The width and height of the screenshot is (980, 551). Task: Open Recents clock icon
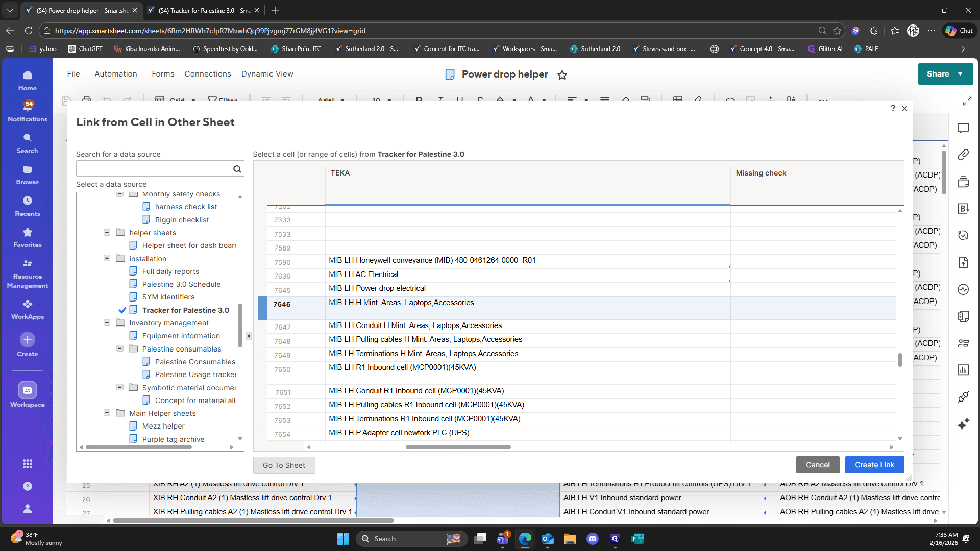pyautogui.click(x=28, y=201)
